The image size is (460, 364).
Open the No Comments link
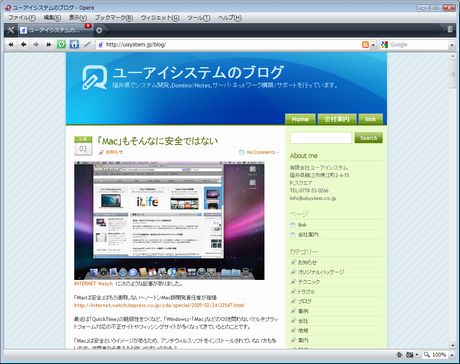[262, 152]
